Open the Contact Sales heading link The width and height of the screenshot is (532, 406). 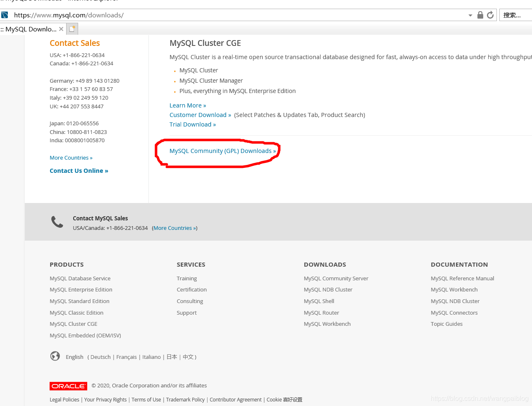pyautogui.click(x=75, y=43)
